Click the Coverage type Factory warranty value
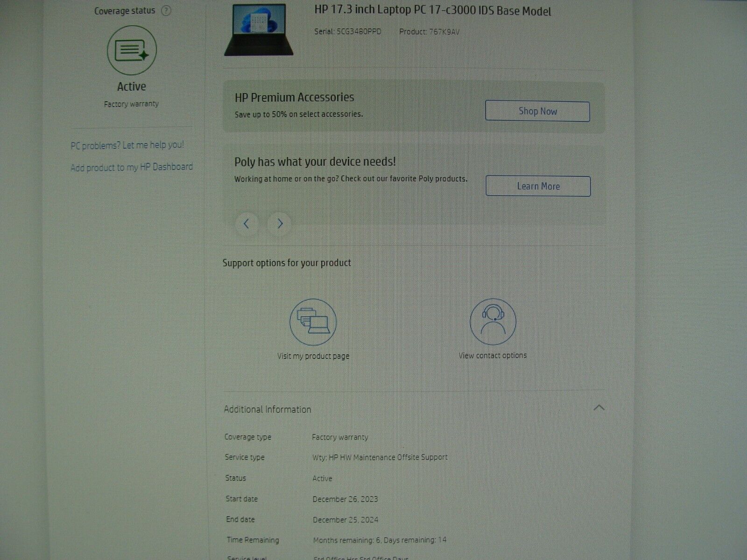 (340, 437)
